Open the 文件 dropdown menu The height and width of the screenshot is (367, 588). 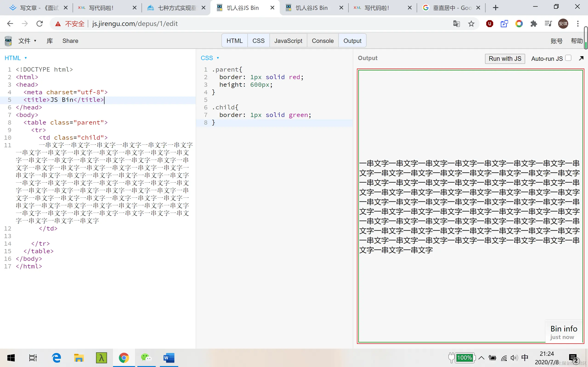pyautogui.click(x=27, y=41)
